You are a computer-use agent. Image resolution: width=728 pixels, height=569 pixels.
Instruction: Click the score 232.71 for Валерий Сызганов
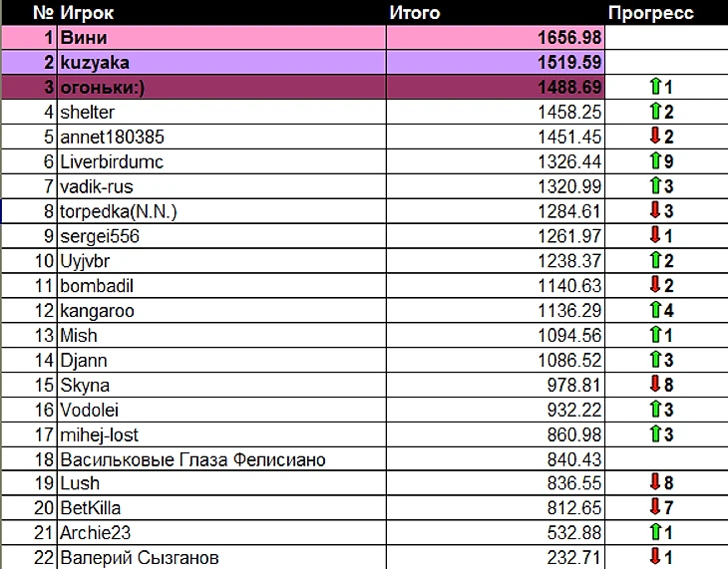pyautogui.click(x=574, y=558)
